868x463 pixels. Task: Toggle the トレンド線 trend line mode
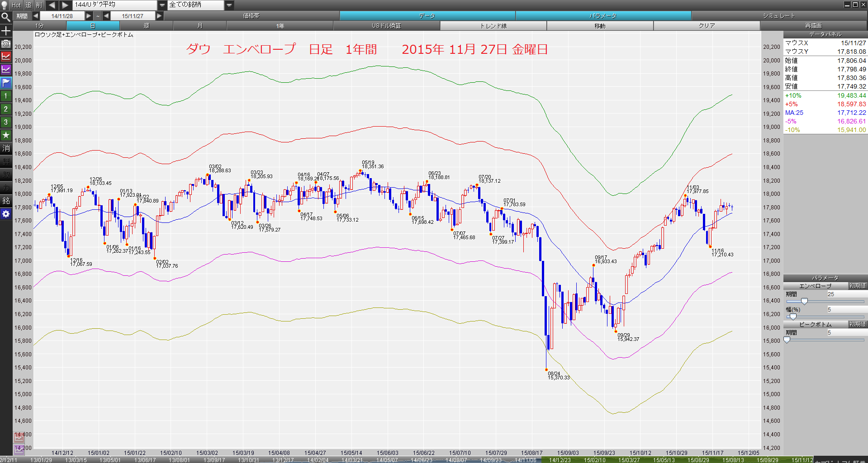click(493, 26)
